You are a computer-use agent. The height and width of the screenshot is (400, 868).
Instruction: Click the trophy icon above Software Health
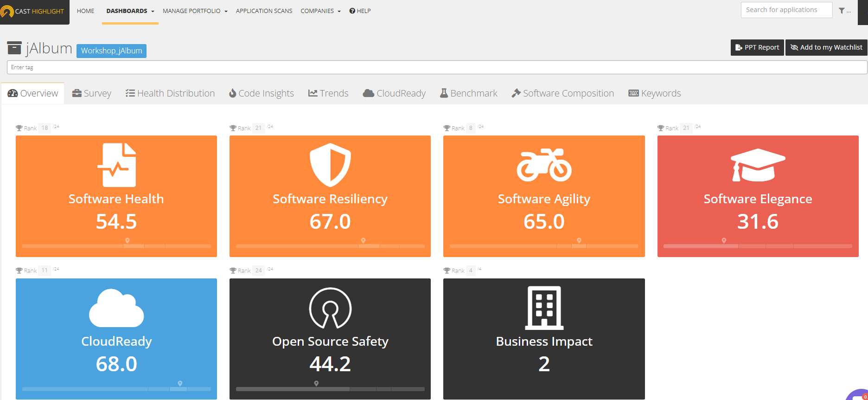pos(19,128)
